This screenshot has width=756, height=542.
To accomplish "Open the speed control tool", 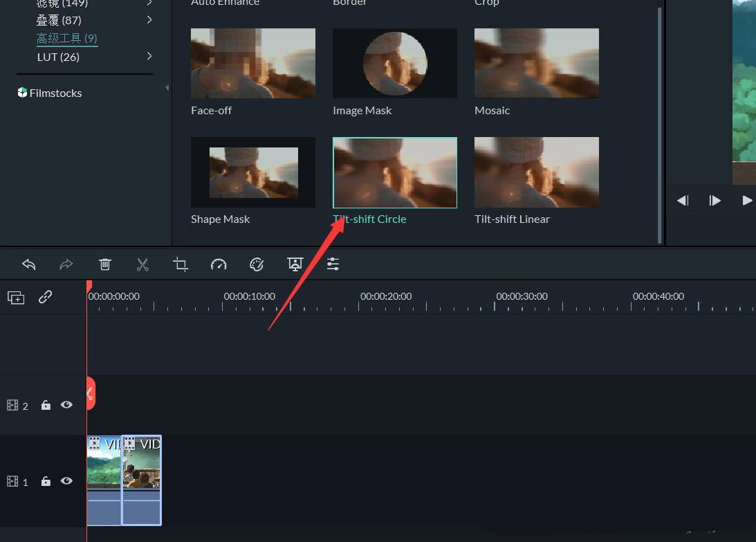I will click(x=219, y=264).
